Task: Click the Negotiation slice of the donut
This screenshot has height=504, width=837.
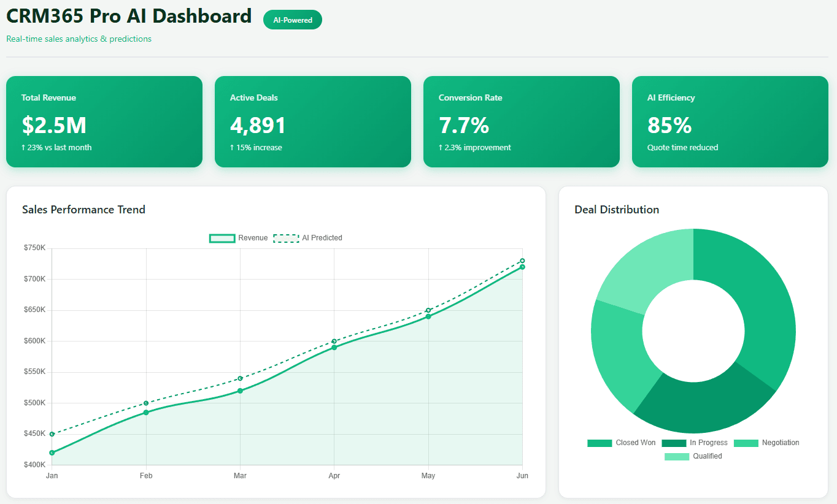Action: (x=620, y=356)
